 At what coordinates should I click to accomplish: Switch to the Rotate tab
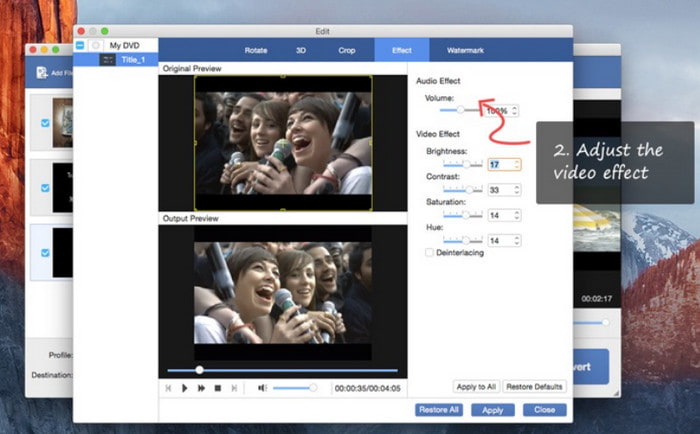coord(256,50)
